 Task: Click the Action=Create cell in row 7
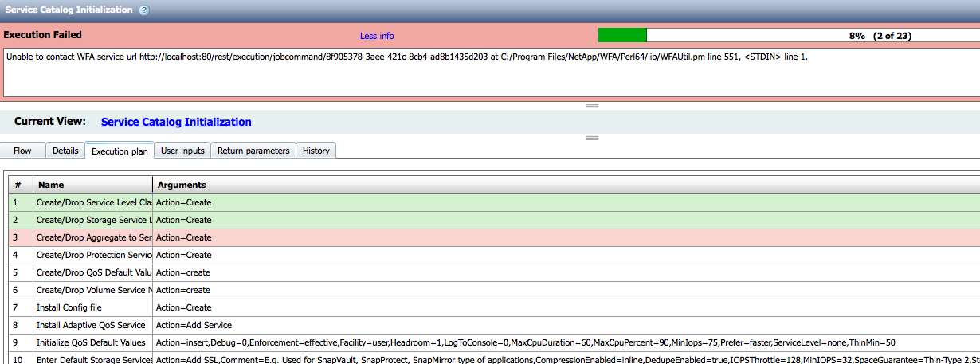point(566,307)
